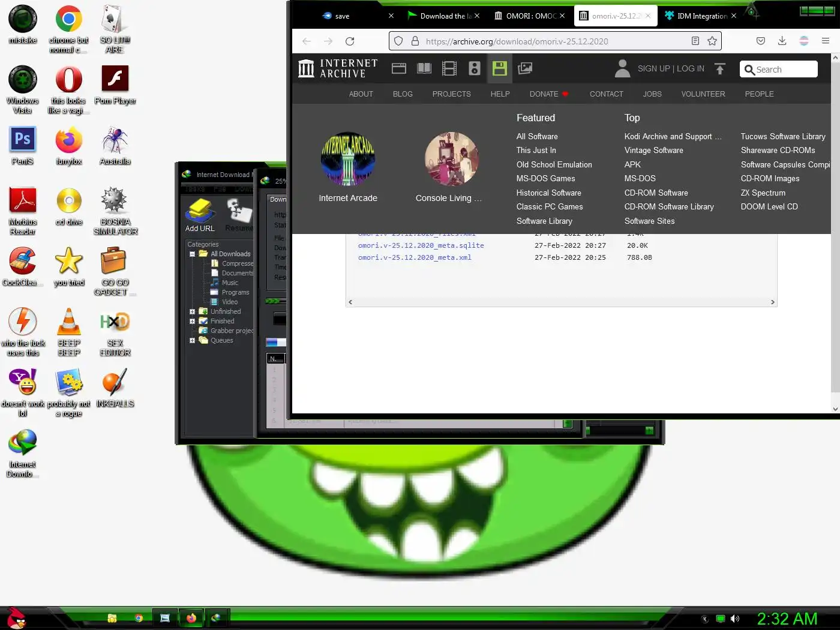Open 'chrome but normal' desktop icon
The height and width of the screenshot is (630, 840).
click(69, 29)
